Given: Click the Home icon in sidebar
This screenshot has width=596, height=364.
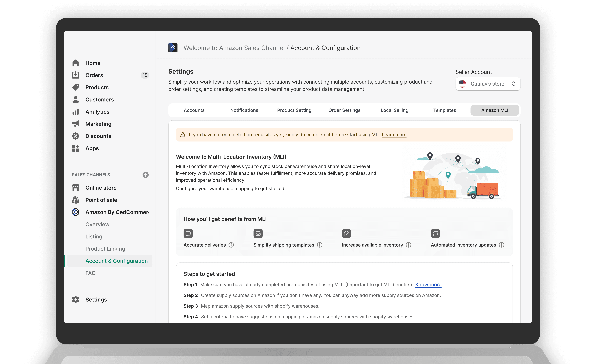Looking at the screenshot, I should [75, 63].
